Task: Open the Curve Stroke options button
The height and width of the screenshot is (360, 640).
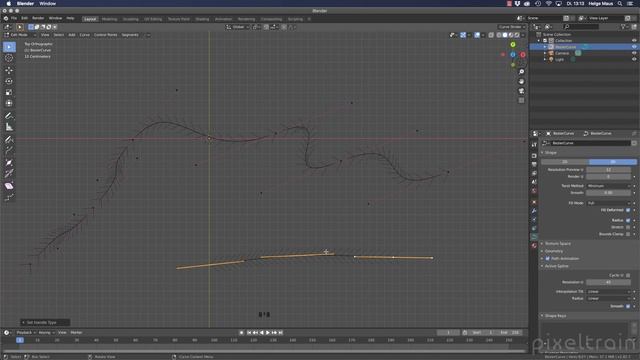Action: 512,27
